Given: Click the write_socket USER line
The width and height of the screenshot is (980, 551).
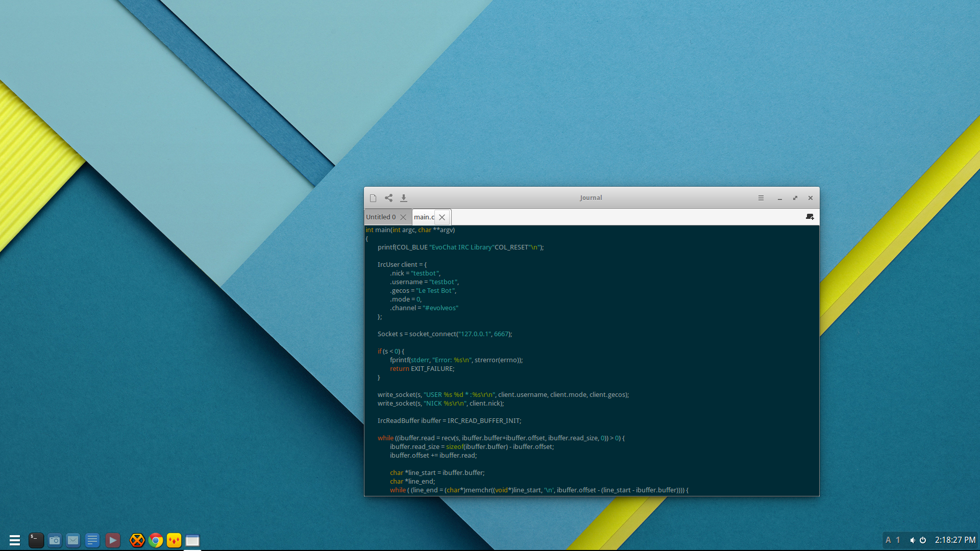Looking at the screenshot, I should pyautogui.click(x=503, y=395).
